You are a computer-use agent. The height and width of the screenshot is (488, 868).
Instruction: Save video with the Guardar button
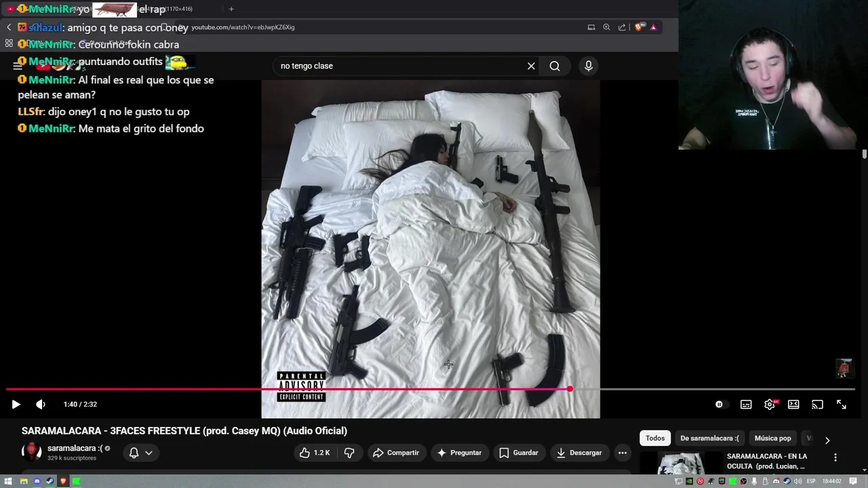pos(519,453)
